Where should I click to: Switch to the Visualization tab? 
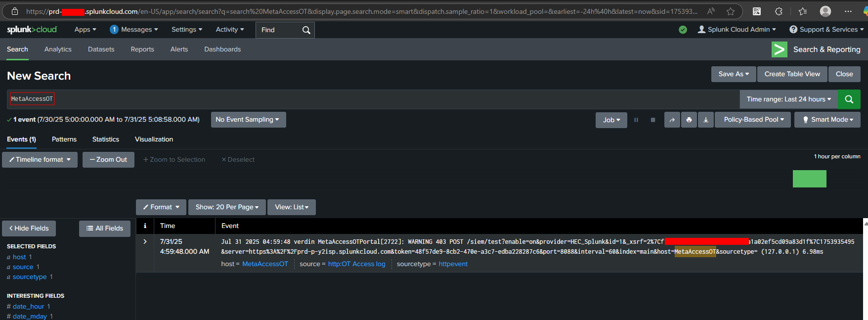click(x=154, y=139)
